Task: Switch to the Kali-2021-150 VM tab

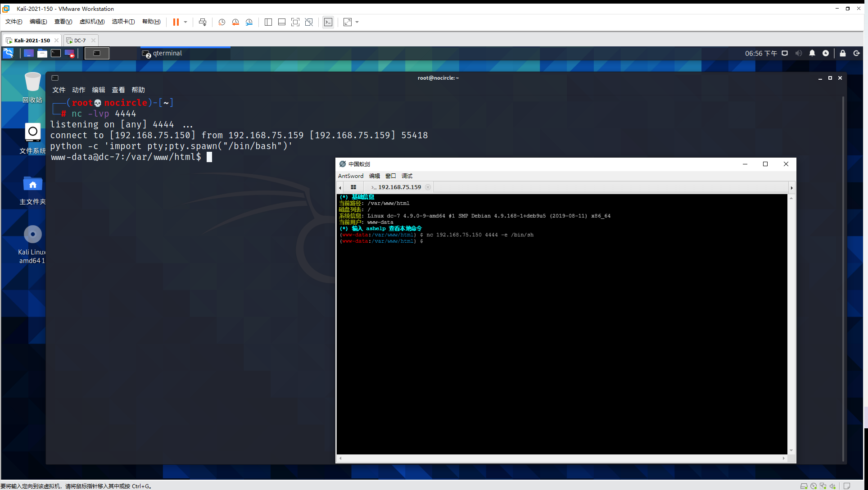Action: point(32,40)
